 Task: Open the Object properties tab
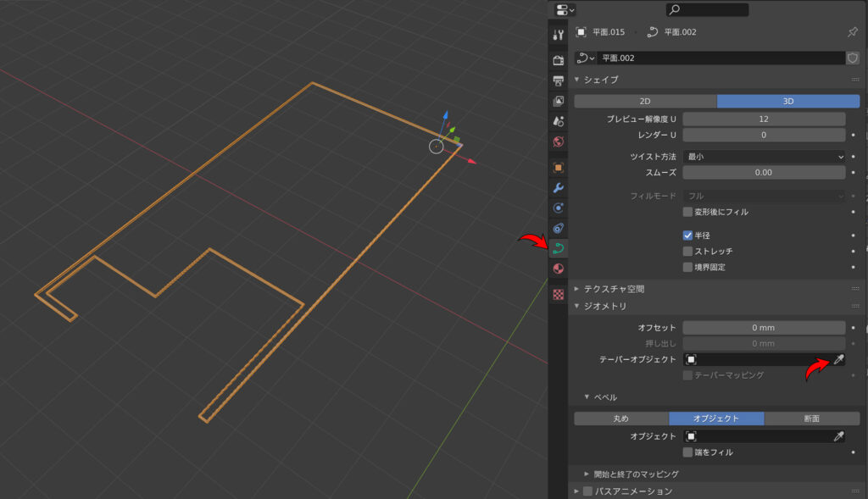[x=558, y=168]
